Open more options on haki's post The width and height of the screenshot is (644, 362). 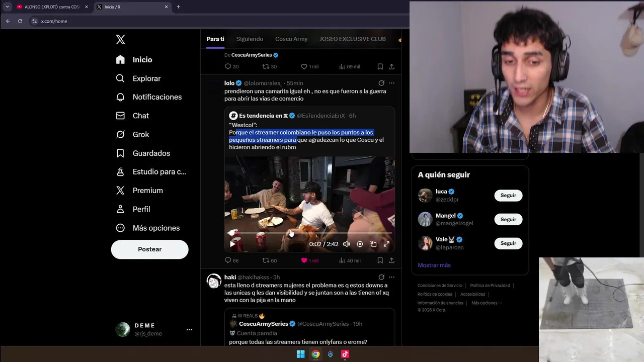point(391,277)
